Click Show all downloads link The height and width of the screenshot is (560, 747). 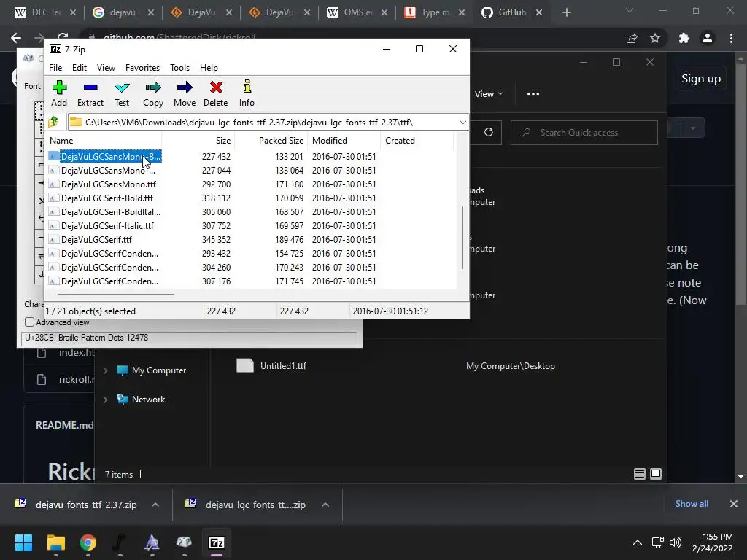[x=692, y=504]
